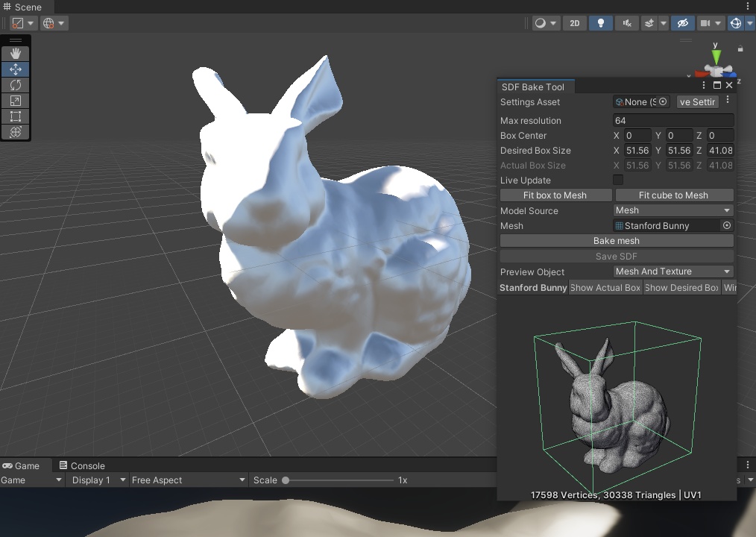This screenshot has height=537, width=756.
Task: Toggle scene gizmos sphere icon
Action: [736, 23]
